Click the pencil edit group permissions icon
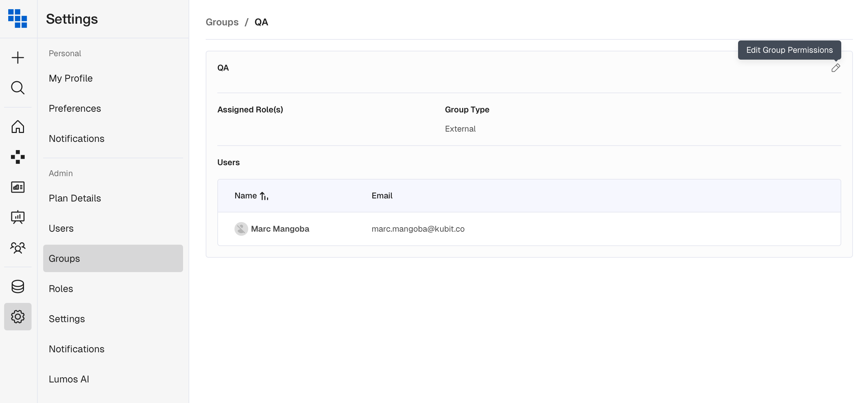The width and height of the screenshot is (868, 403). point(835,68)
